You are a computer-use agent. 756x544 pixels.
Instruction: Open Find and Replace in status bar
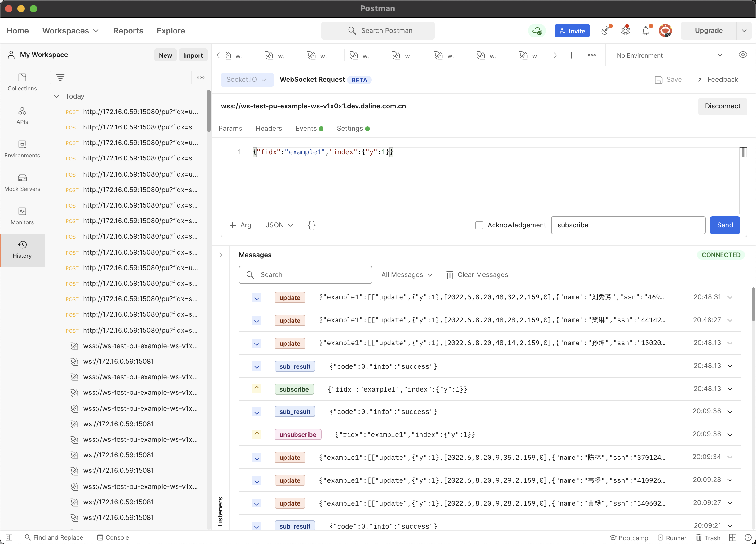click(x=54, y=537)
